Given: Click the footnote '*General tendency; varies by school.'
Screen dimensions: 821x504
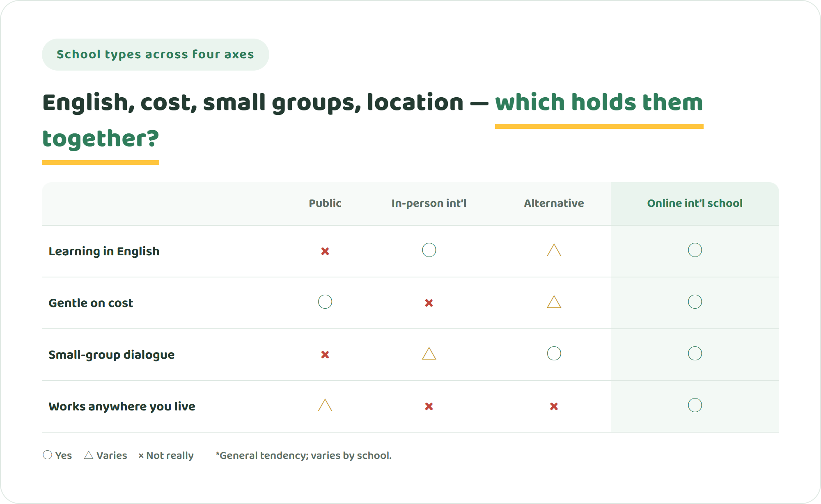Looking at the screenshot, I should point(304,456).
